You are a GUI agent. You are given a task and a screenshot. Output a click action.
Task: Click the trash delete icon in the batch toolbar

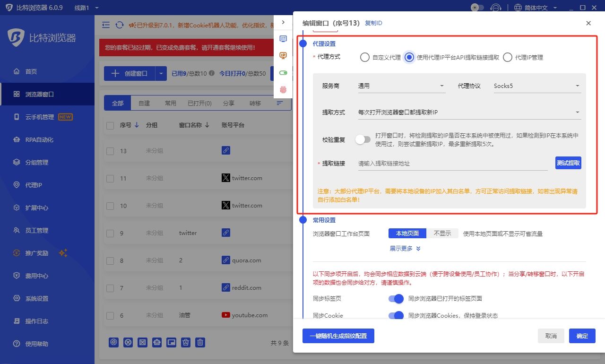(200, 342)
